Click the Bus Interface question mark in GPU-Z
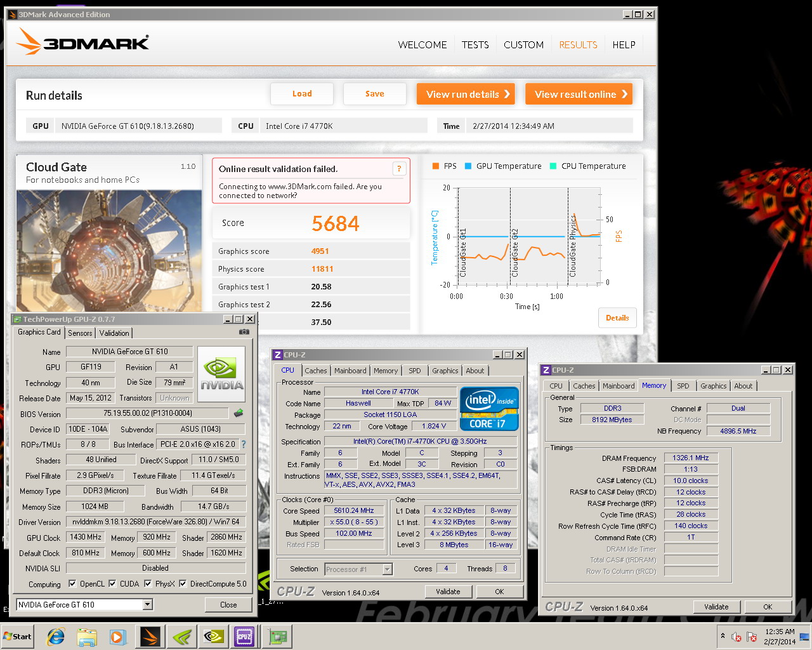 [244, 444]
